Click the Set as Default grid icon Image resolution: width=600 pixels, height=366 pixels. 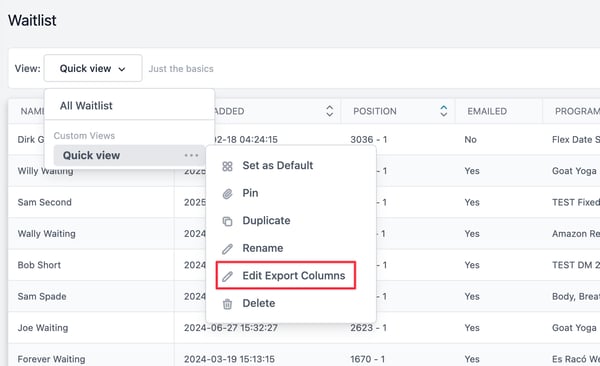click(227, 166)
